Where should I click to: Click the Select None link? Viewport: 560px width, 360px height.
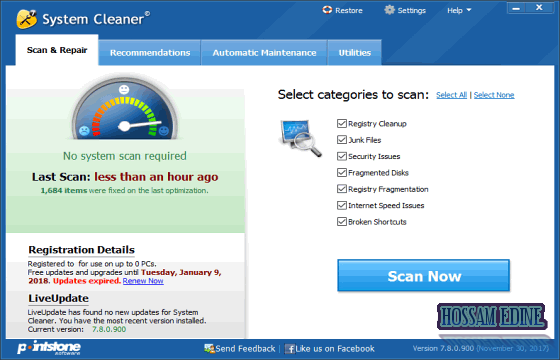pos(494,95)
